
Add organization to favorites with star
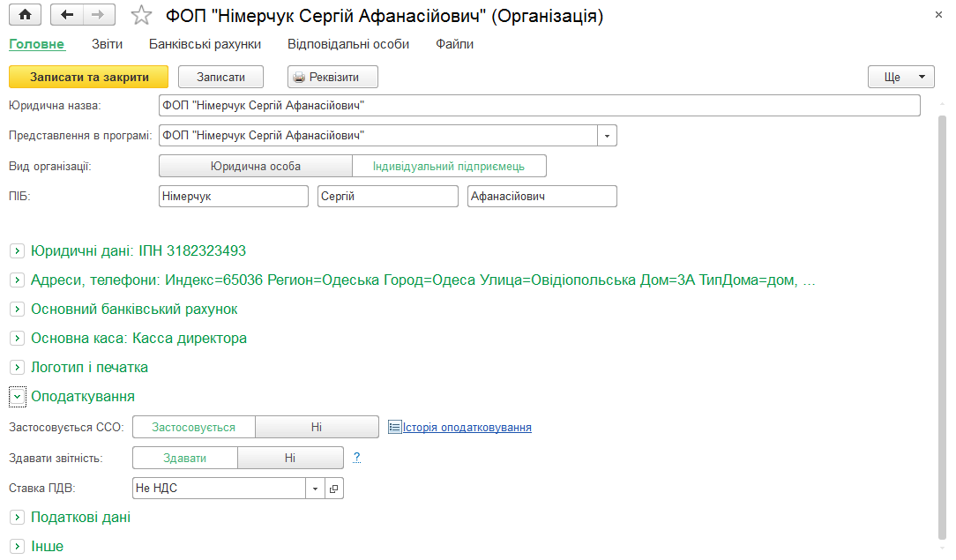point(141,15)
